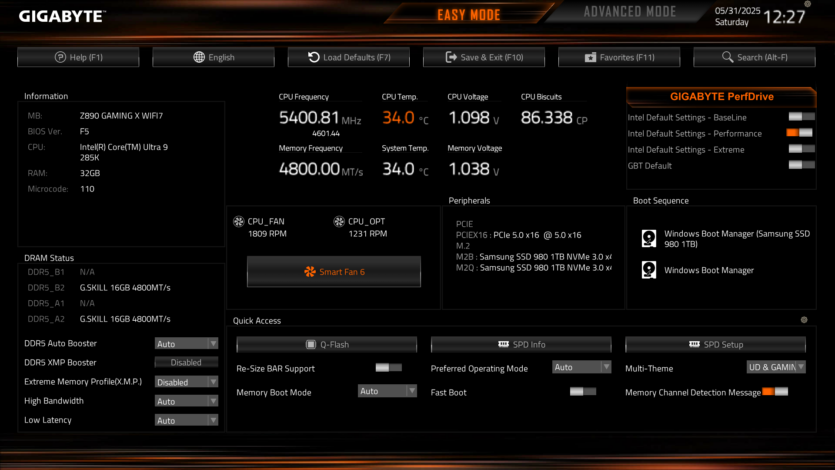Click the SPD Setup memory icon

point(694,344)
